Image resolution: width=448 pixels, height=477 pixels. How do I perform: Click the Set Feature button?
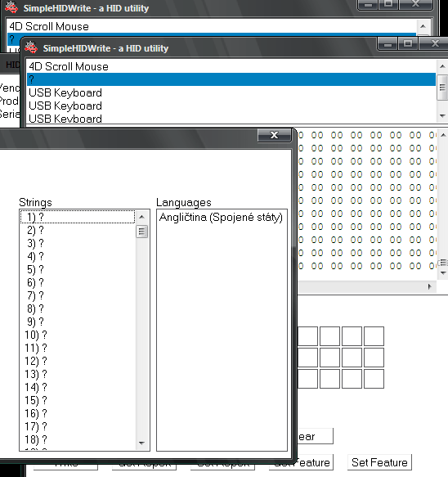(379, 462)
